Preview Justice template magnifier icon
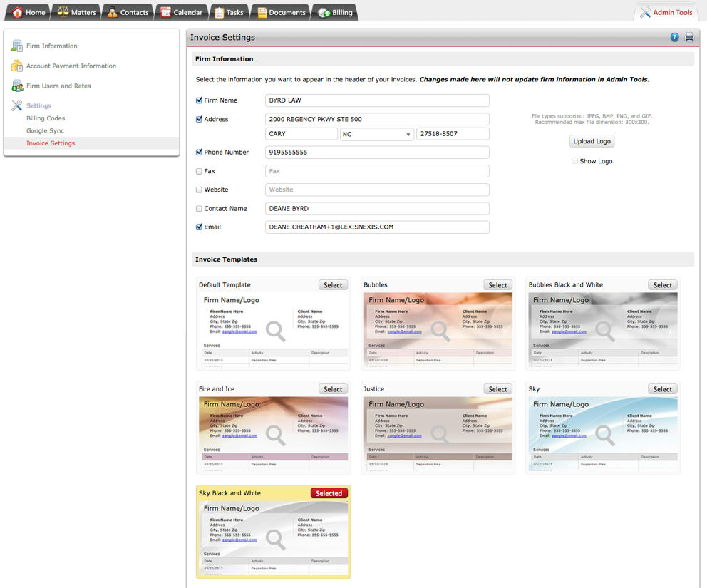Image resolution: width=707 pixels, height=588 pixels. coord(440,435)
